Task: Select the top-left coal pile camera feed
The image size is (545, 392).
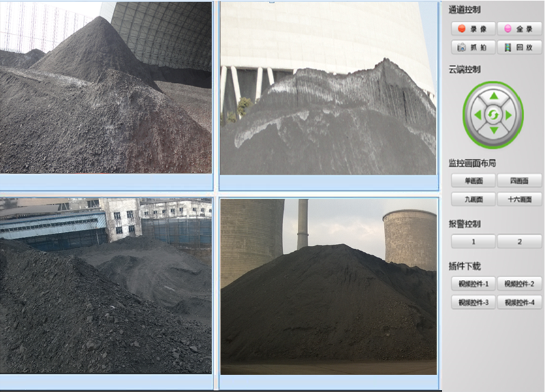Action: tap(106, 87)
